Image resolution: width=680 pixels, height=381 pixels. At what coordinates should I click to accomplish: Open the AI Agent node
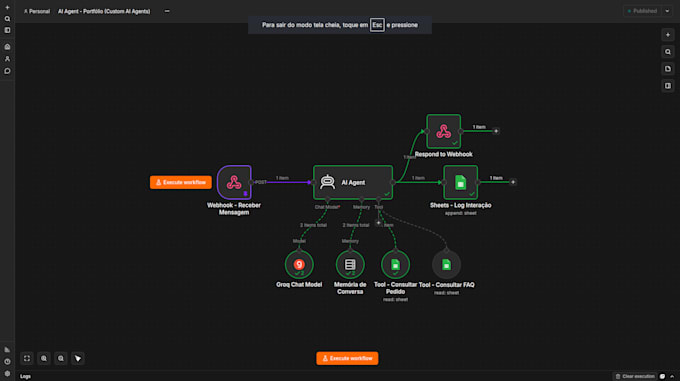pos(353,182)
